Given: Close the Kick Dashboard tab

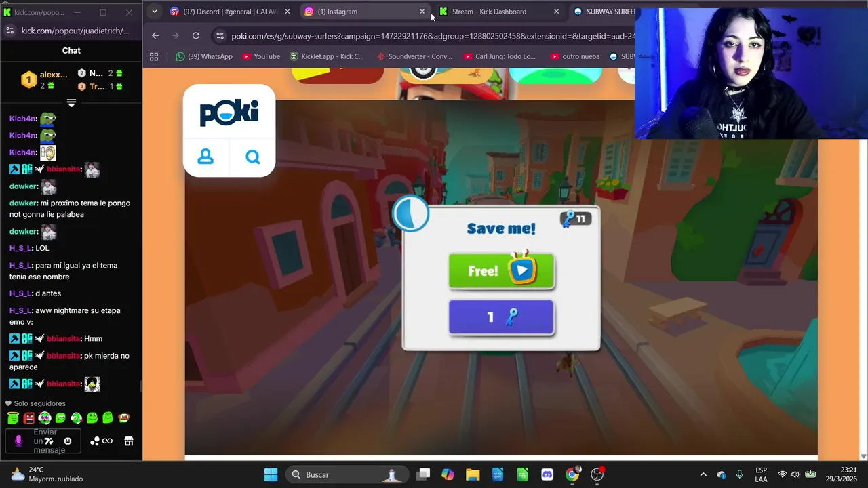Looking at the screenshot, I should click(556, 12).
